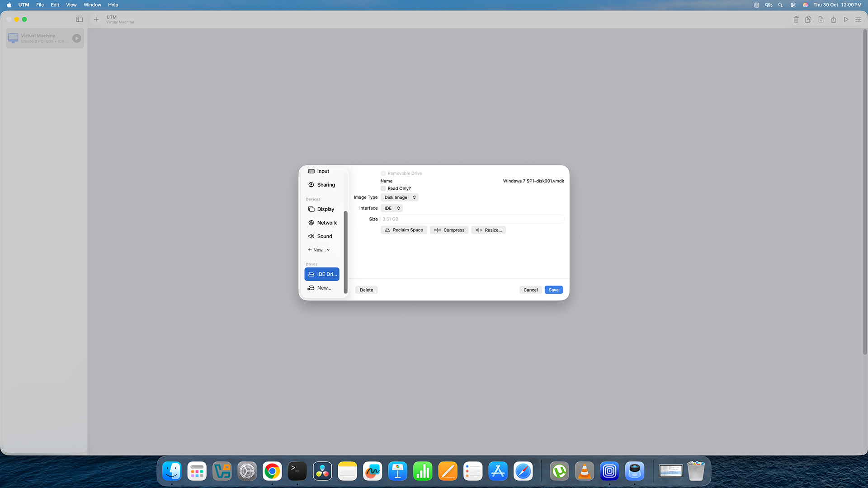Screen dimensions: 868x488
Task: Open VLC from the Dock
Action: point(584,471)
